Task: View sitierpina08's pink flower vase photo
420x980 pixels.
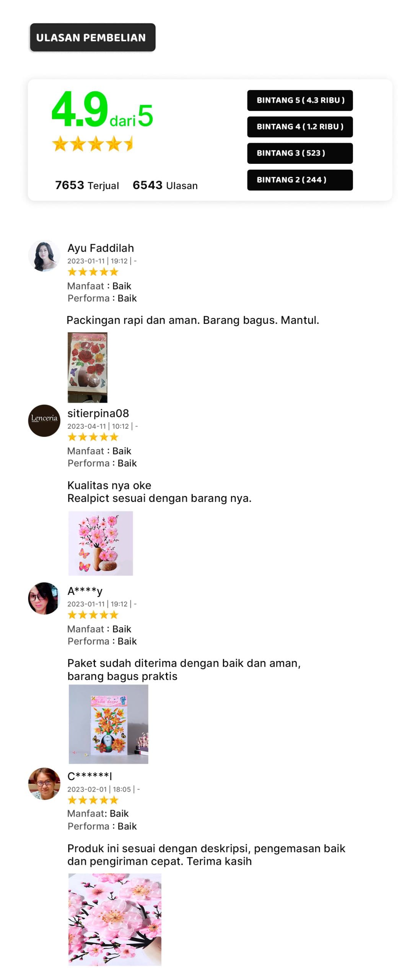Action: 101,543
